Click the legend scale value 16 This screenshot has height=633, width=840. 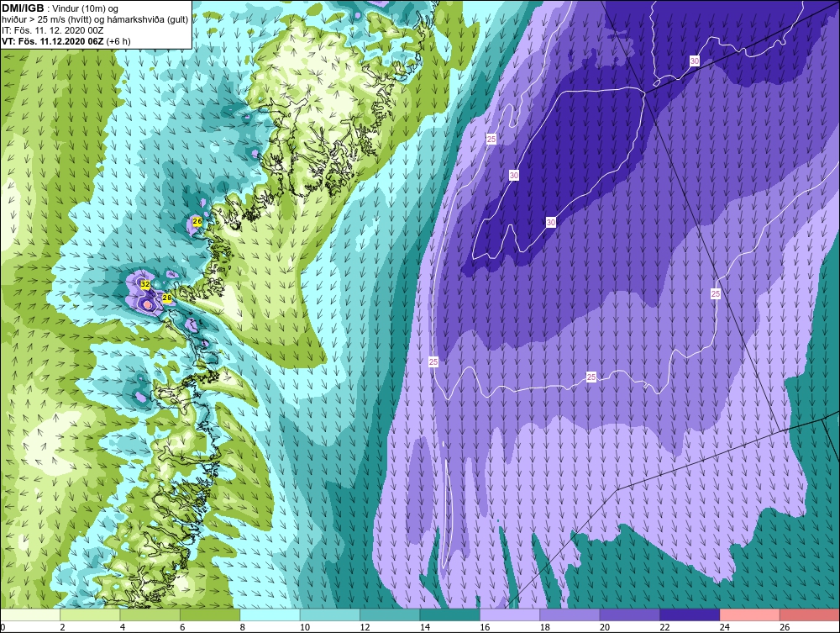tap(485, 627)
